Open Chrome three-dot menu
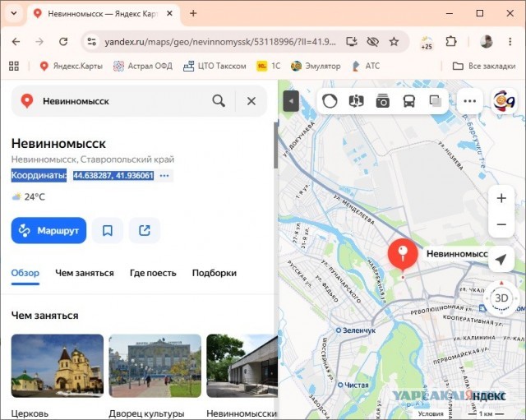Image resolution: width=526 pixels, height=420 pixels. tap(510, 42)
